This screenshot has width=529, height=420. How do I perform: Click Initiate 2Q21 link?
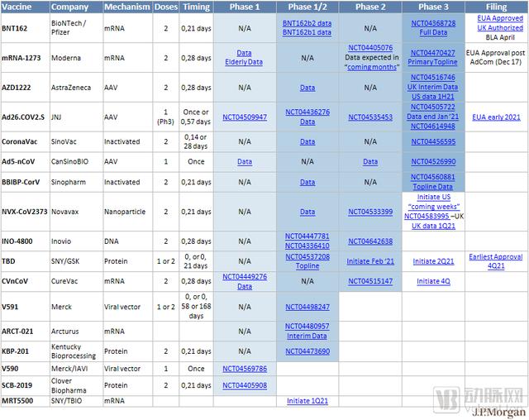click(433, 261)
